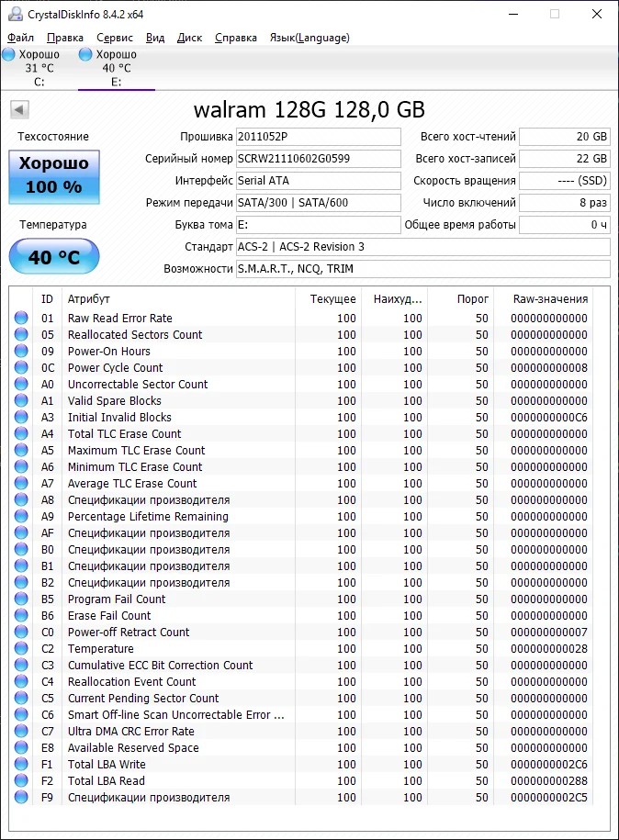
Task: Click the status circle for Raw Read Error Rate
Action: (21, 318)
